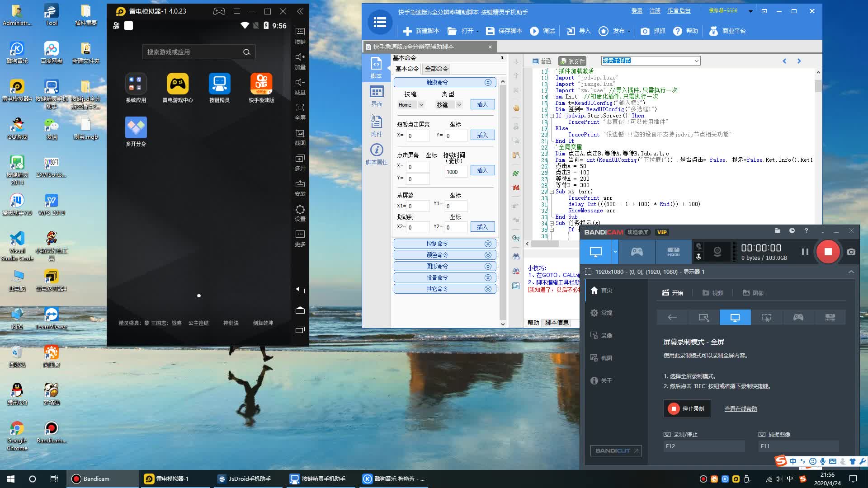Tap the emulator back arrow button
The image size is (868, 488).
(300, 290)
